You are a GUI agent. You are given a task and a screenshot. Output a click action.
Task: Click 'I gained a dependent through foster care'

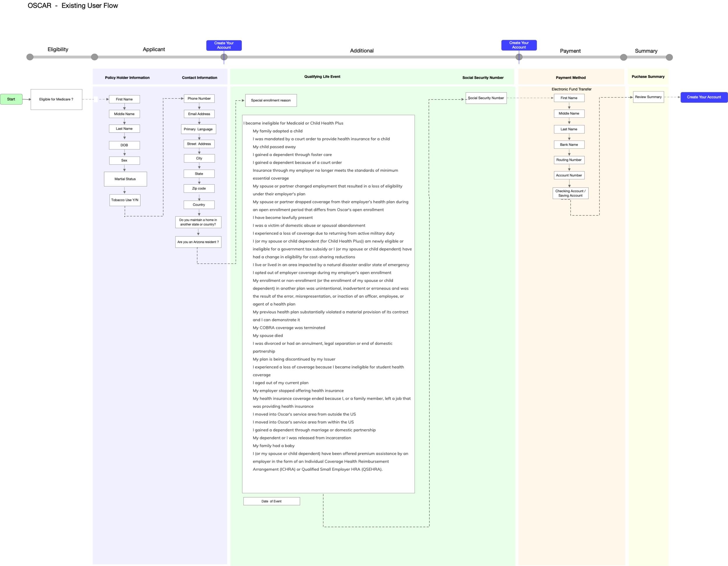pos(292,155)
